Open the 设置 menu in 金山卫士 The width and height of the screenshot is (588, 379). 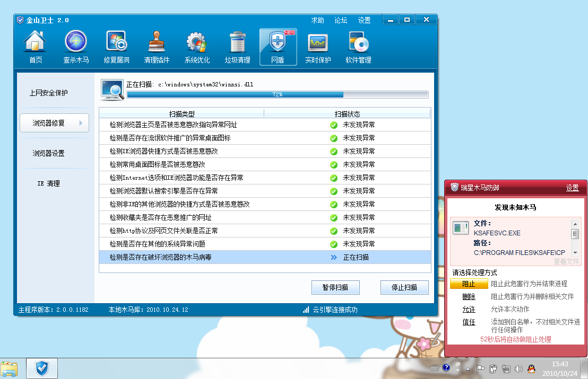pos(364,20)
